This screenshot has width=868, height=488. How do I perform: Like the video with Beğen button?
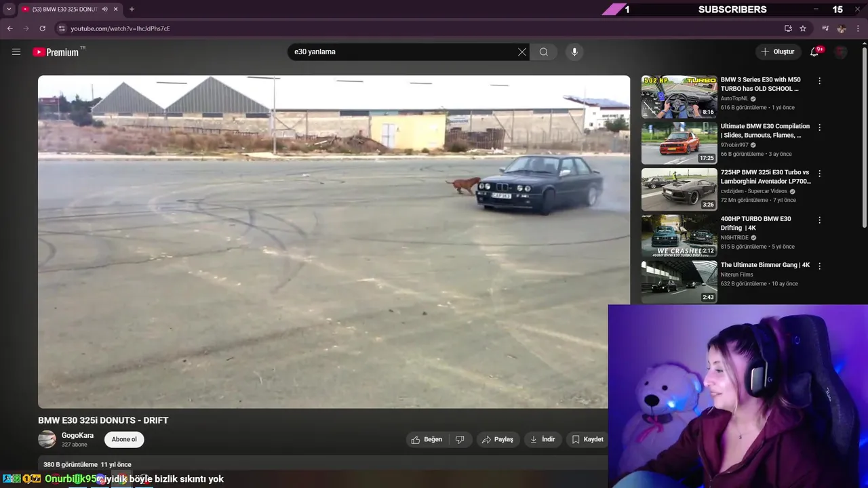tap(427, 439)
